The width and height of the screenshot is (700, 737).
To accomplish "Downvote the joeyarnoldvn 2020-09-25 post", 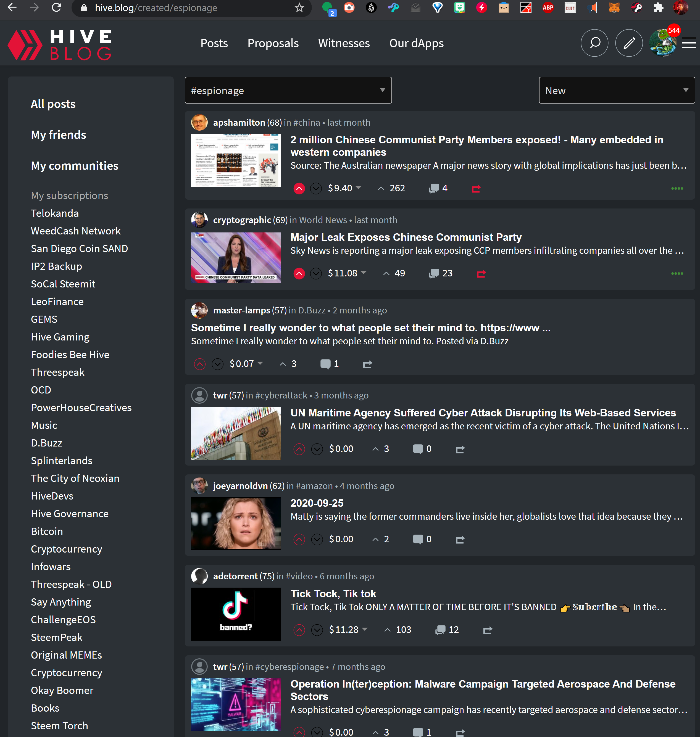I will (317, 539).
